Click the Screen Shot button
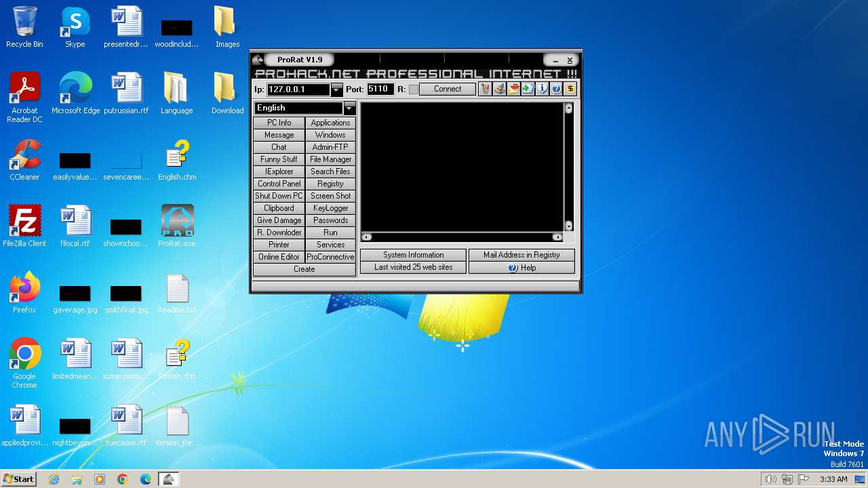The width and height of the screenshot is (868, 488). 330,196
